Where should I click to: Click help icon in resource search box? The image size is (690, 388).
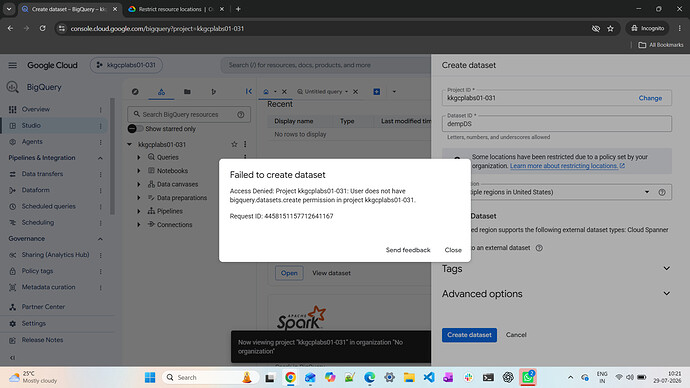pos(241,114)
